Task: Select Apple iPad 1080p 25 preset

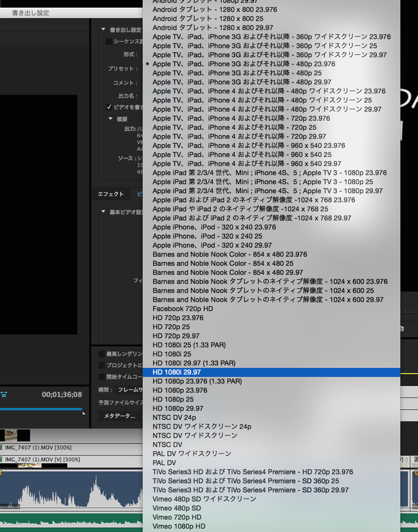Action: tap(271, 182)
